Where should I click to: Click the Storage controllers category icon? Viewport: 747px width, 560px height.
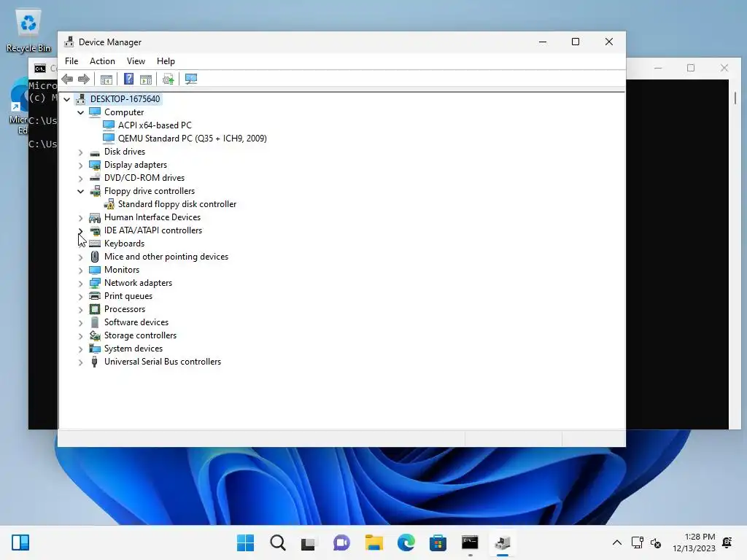[x=95, y=335]
